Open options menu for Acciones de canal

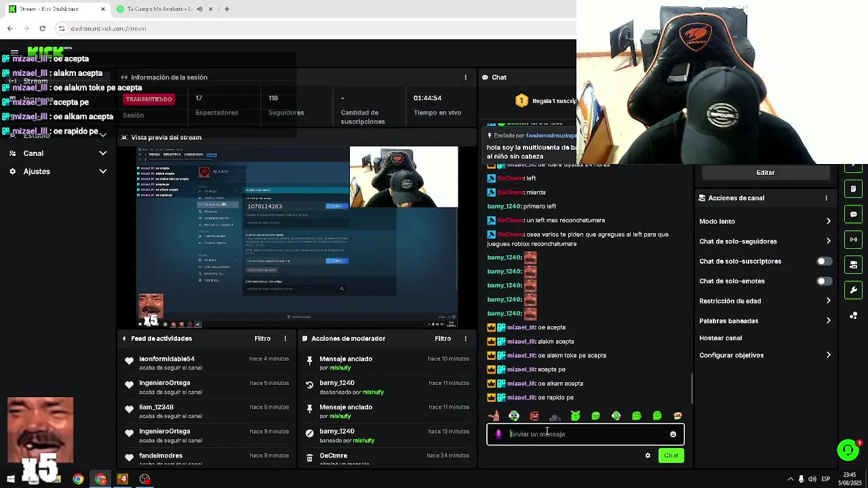click(826, 198)
